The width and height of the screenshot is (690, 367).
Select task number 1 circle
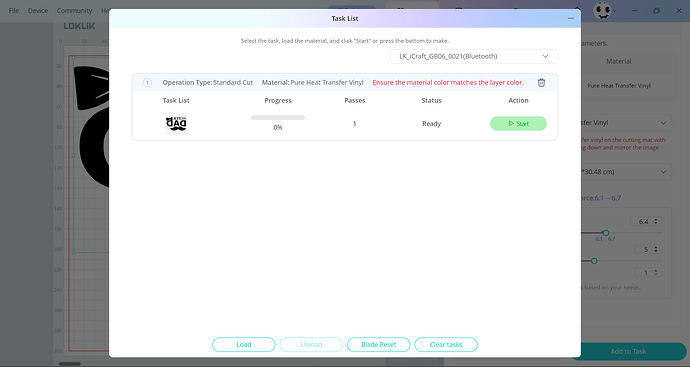[x=147, y=82]
